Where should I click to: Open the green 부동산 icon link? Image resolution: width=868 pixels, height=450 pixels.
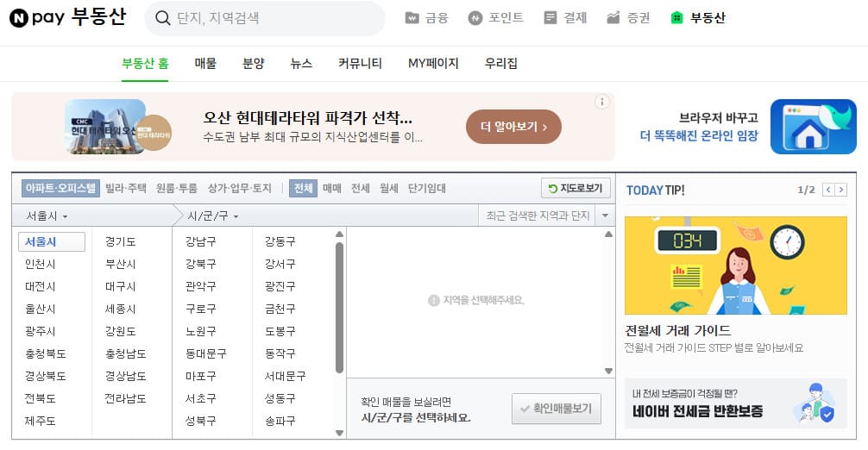click(697, 18)
